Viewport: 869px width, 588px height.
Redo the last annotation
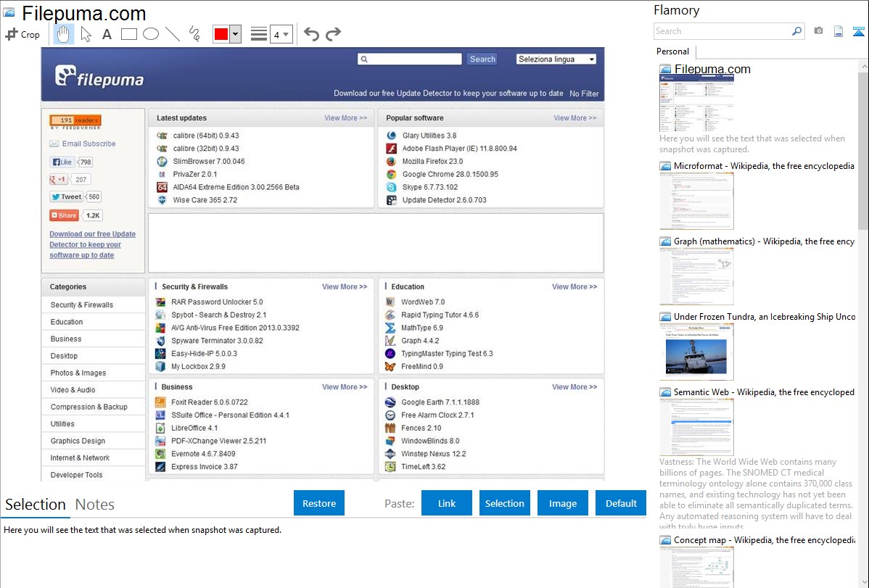coord(333,34)
